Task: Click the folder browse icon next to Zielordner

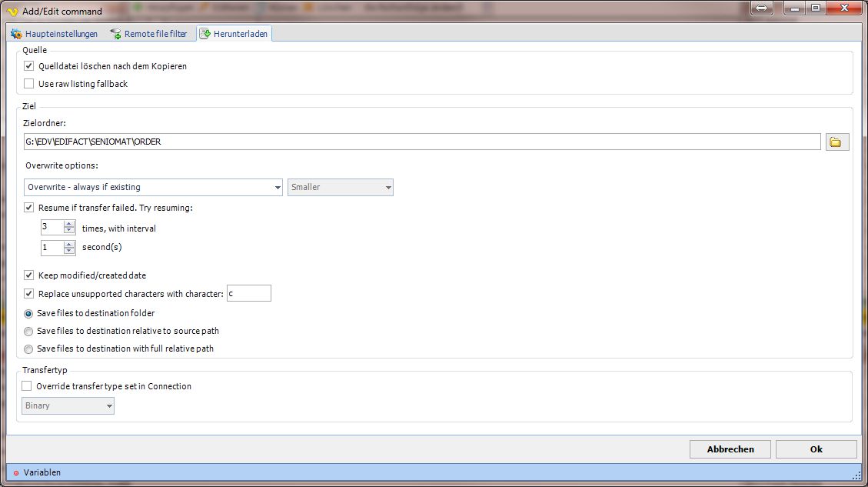Action: point(837,142)
